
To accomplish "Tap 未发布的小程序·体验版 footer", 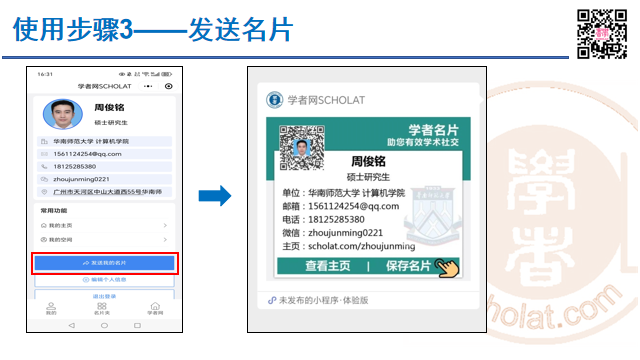I will pos(324,300).
